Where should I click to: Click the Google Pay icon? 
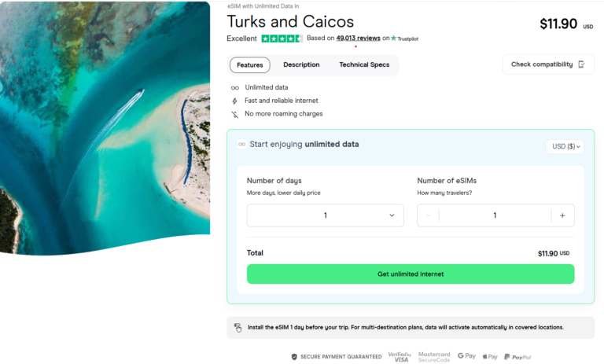point(466,356)
